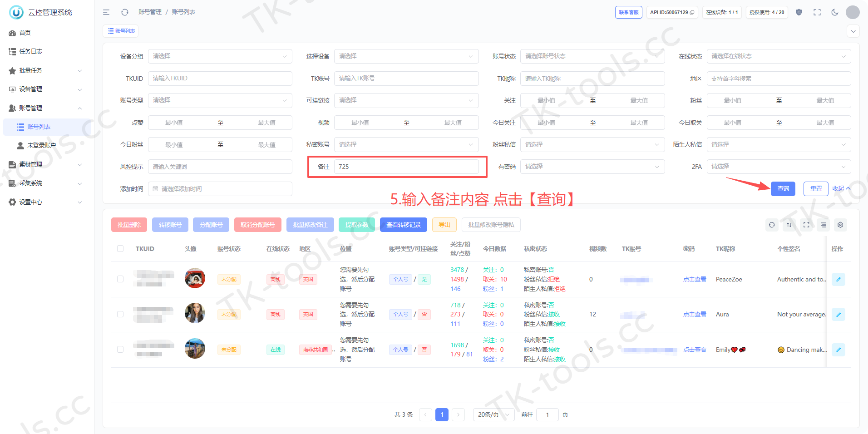
Task: Click the 批量删除 button
Action: [x=129, y=225]
